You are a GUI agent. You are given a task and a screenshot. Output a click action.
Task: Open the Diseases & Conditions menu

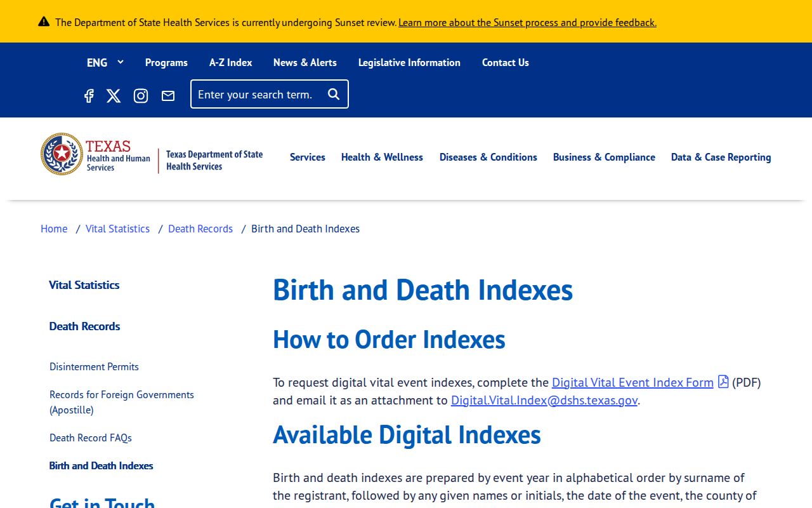[x=488, y=157]
